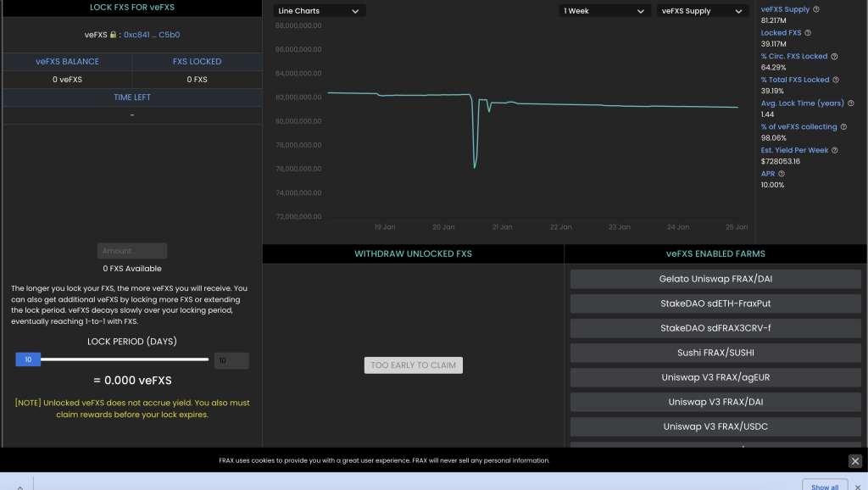This screenshot has width=868, height=490.
Task: Open StakeDAO sdFRAX3CRV-f farm
Action: [x=715, y=328]
